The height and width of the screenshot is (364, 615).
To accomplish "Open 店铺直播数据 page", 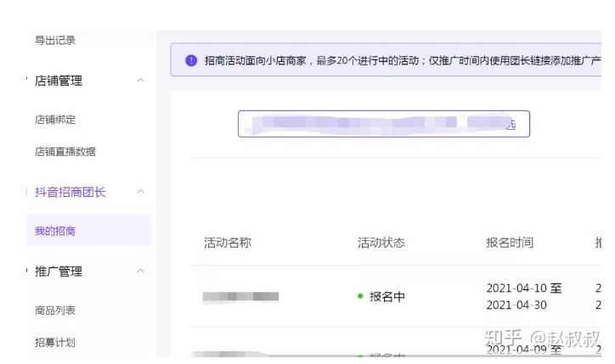I will click(x=65, y=152).
